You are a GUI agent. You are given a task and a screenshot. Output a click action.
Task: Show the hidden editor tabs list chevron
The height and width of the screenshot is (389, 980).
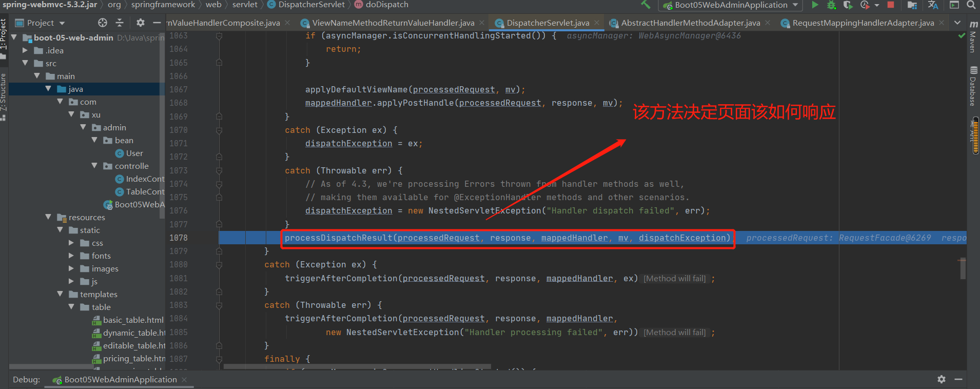coord(957,23)
